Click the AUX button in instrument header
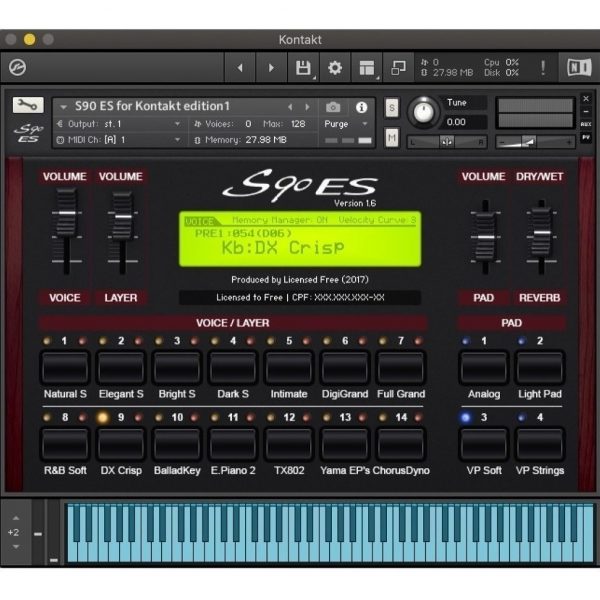 (586, 124)
